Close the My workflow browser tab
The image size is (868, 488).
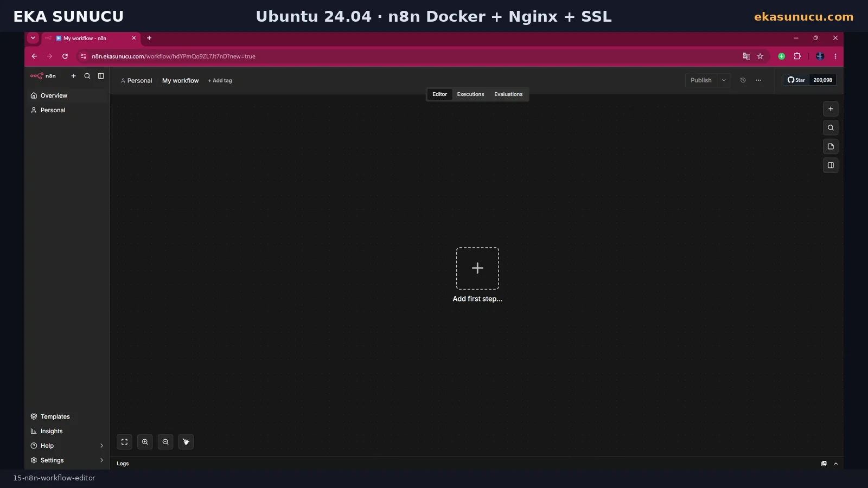[x=134, y=38]
